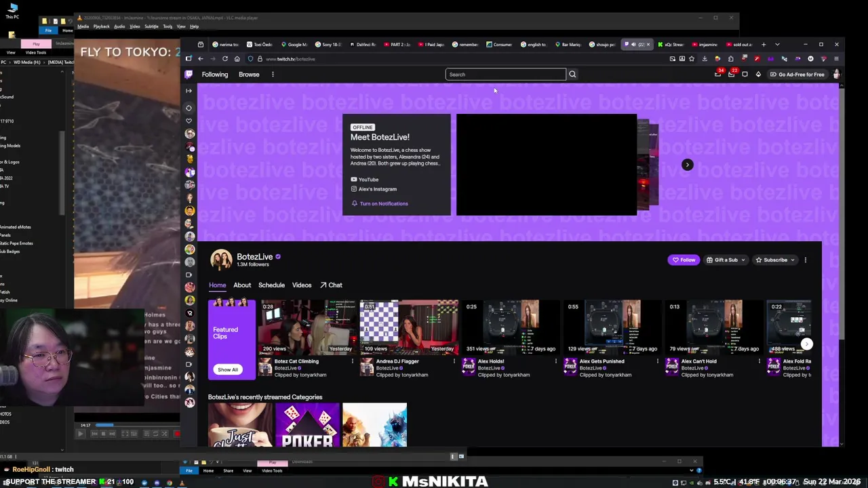This screenshot has width=868, height=488.
Task: Open the Browse page
Action: click(x=249, y=75)
